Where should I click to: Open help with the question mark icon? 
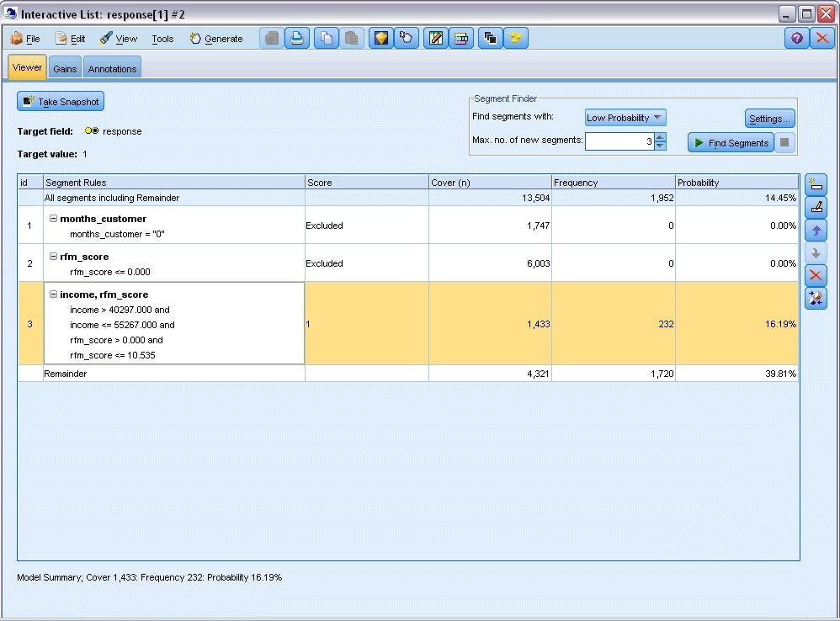click(x=796, y=38)
